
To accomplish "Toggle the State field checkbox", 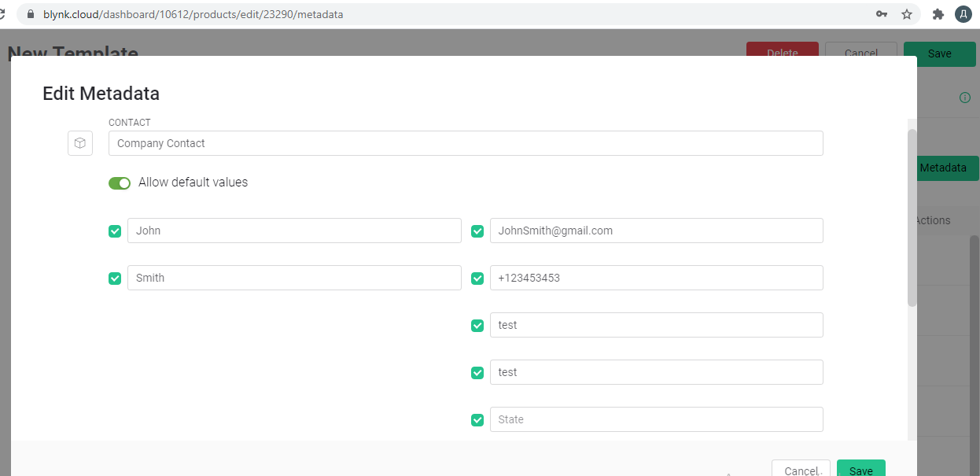I will [477, 420].
